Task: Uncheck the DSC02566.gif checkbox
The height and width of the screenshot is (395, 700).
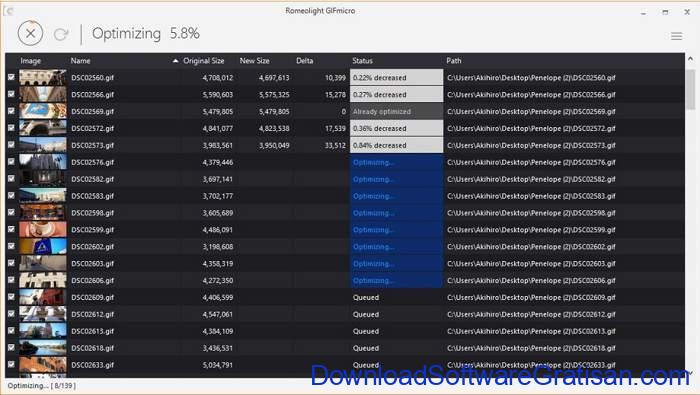Action: coord(11,94)
